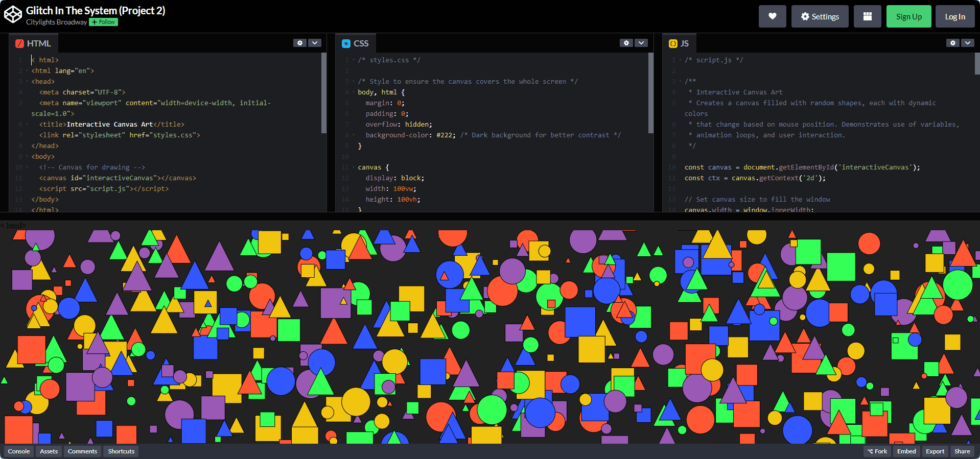Open the Embed option
980x459 pixels.
(906, 451)
